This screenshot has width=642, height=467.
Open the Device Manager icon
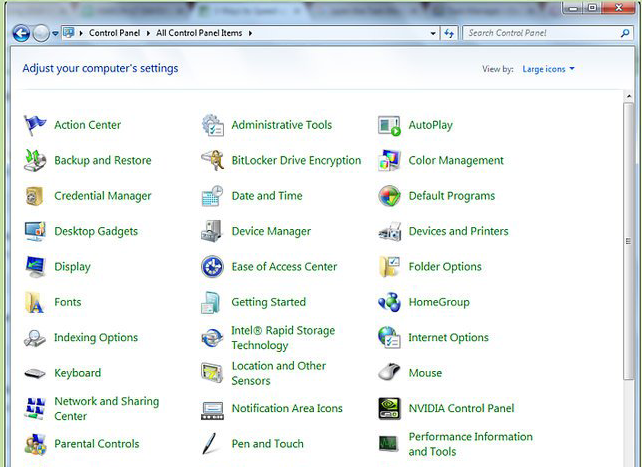tap(212, 231)
